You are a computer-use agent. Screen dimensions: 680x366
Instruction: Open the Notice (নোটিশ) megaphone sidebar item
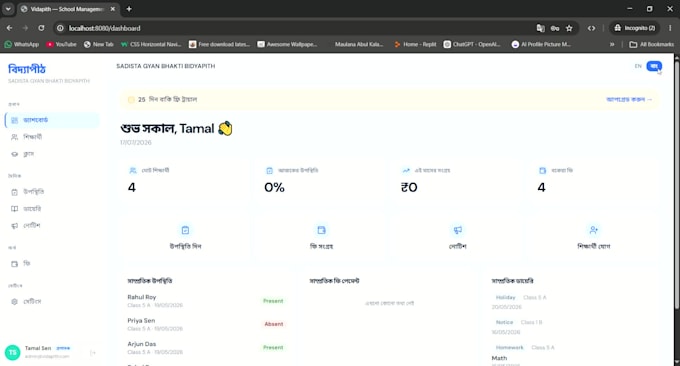52,225
